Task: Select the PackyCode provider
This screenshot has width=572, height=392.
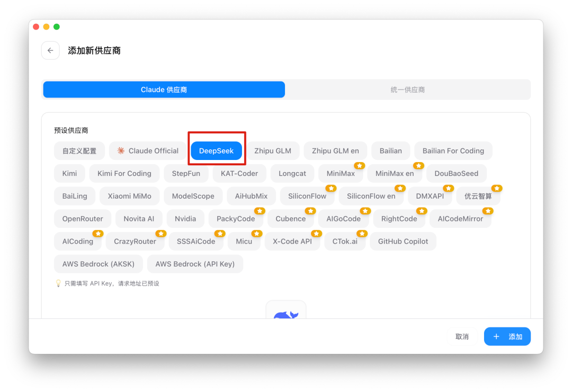Action: pos(236,219)
